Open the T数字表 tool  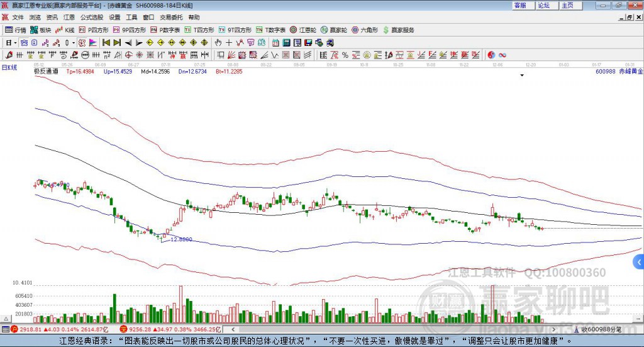point(270,30)
